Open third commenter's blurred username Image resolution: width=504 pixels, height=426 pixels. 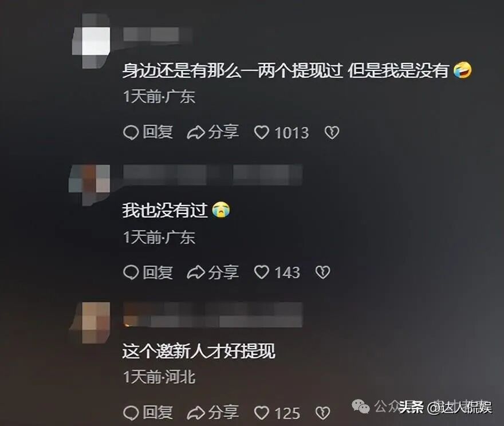coord(213,315)
